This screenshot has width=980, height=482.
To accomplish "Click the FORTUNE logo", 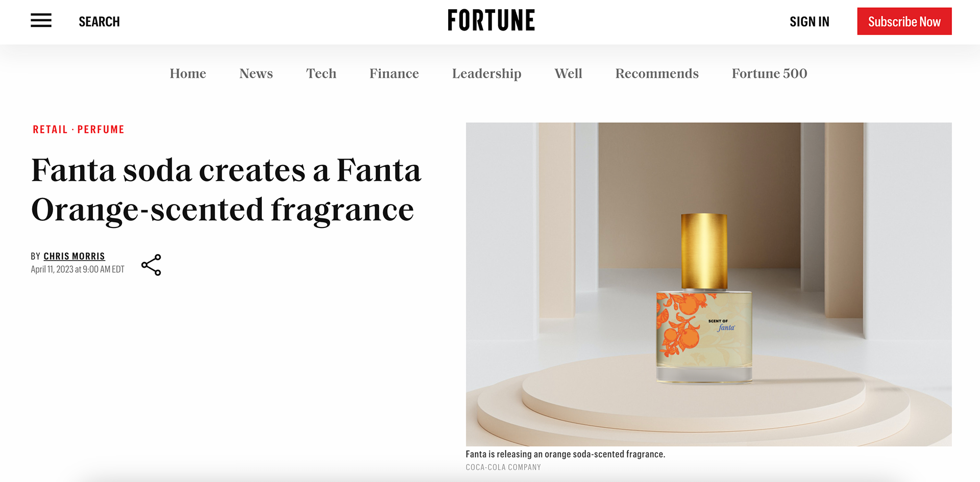I will pos(491,20).
